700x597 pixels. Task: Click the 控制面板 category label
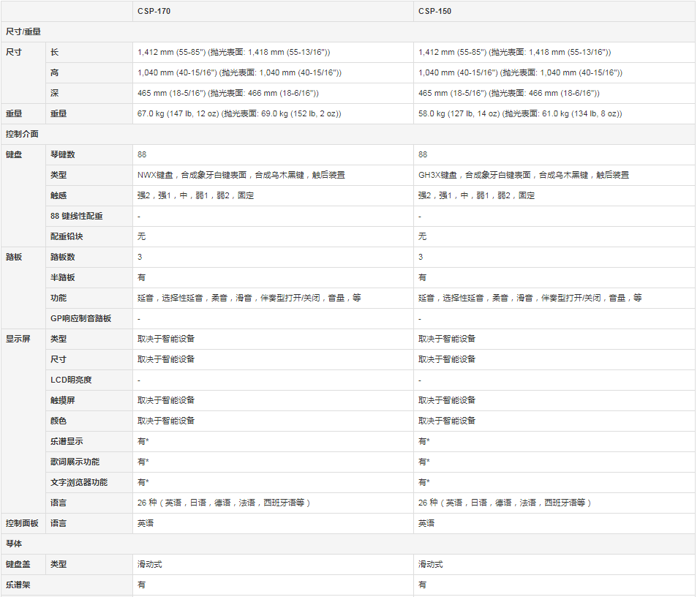(22, 523)
